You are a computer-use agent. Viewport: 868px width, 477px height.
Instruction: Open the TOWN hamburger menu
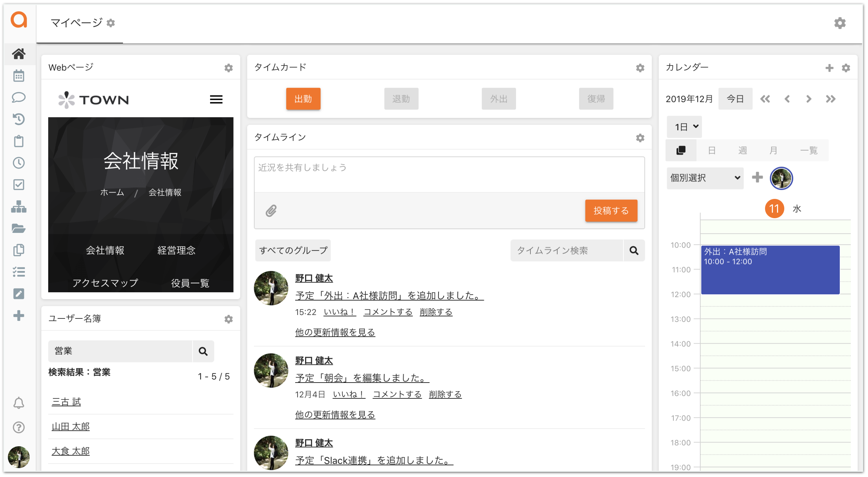216,100
